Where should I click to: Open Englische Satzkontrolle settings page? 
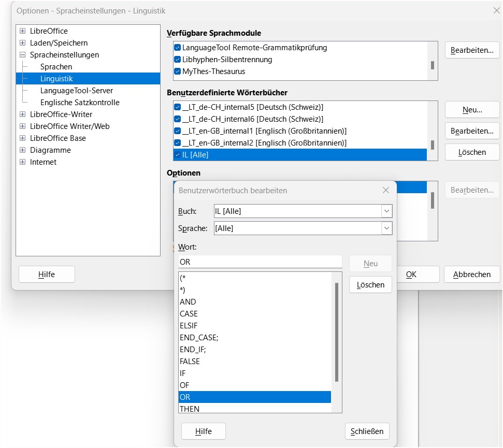click(x=80, y=103)
